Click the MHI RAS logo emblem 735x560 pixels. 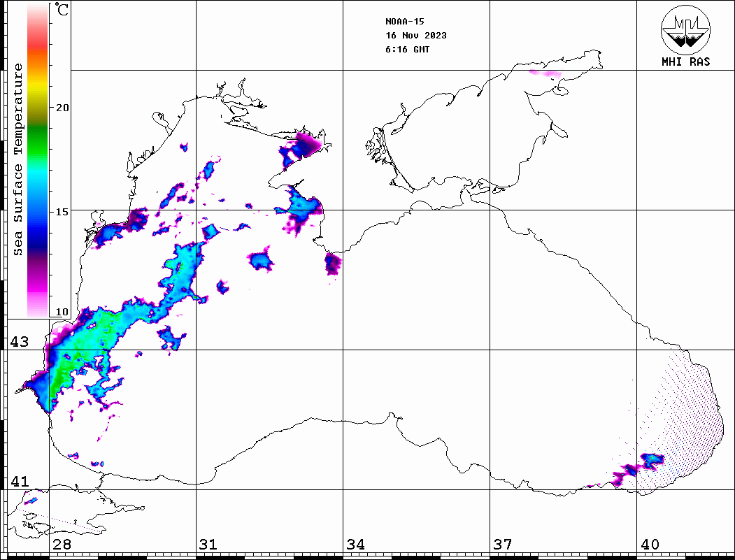coord(685,29)
